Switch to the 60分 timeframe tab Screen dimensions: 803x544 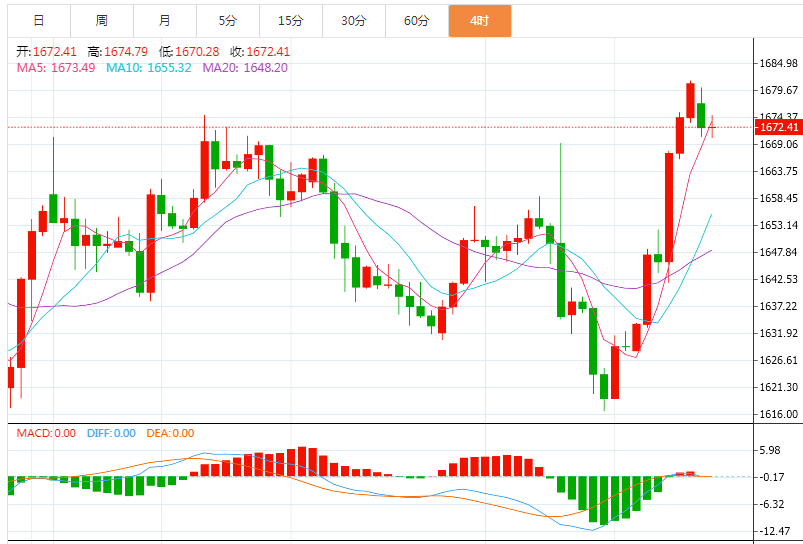(x=417, y=21)
